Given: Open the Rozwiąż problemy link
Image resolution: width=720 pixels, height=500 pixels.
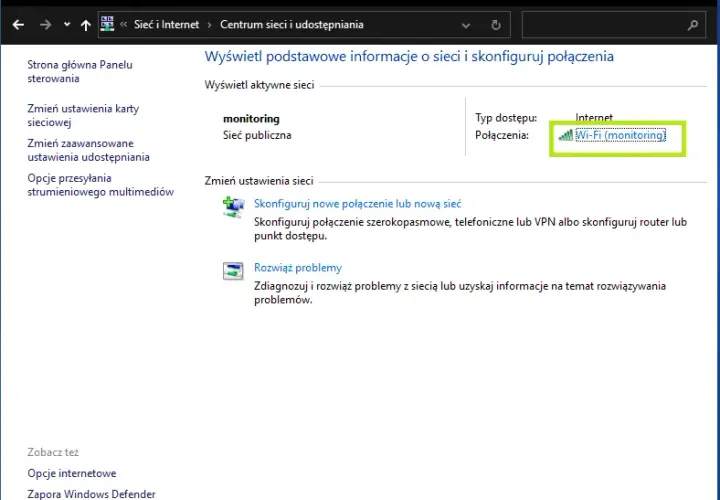Looking at the screenshot, I should click(x=298, y=268).
